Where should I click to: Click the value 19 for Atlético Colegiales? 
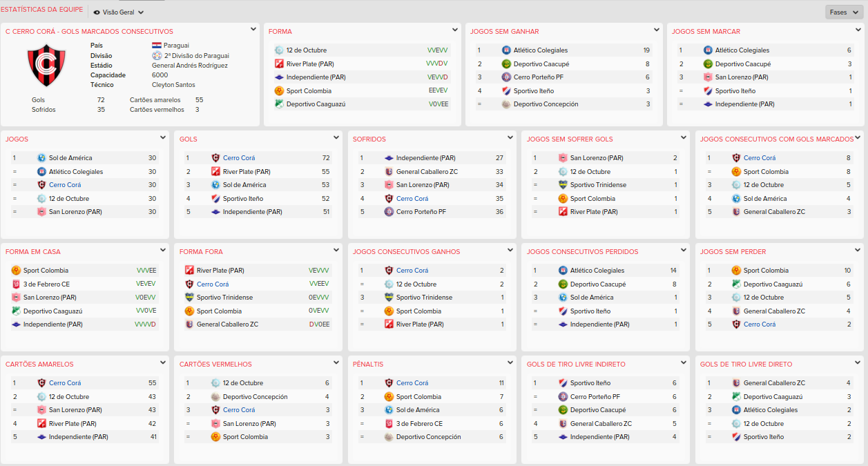coord(646,50)
